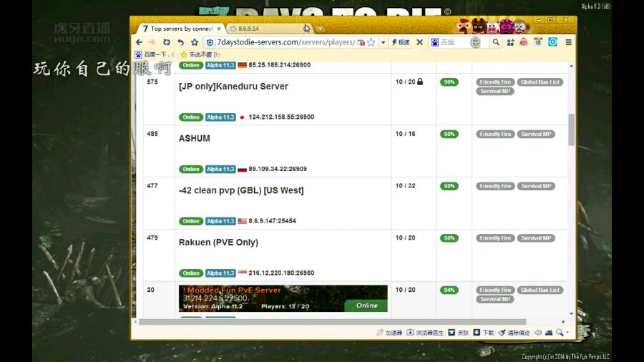Click the 96% uptime badge for Kaneduru Server
Screen dimensions: 644x362
(449, 82)
